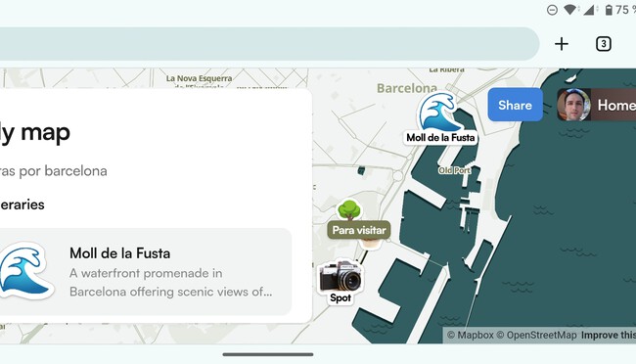Click the Moll de la Fusta map label
Viewport: 636px width, 364px height.
(x=441, y=138)
